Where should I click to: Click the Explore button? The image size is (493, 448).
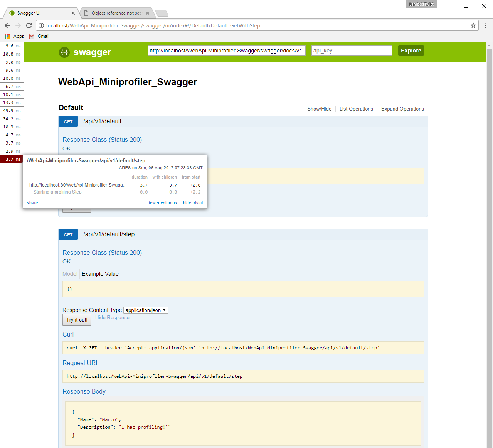(411, 50)
